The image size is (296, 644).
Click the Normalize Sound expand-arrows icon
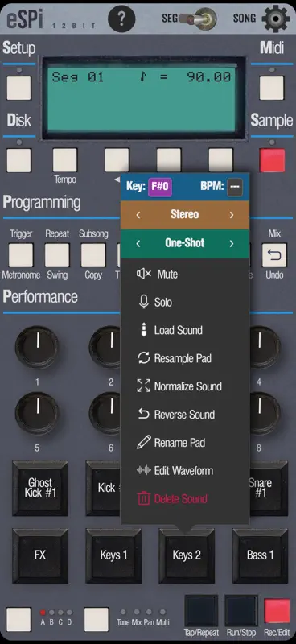pyautogui.click(x=144, y=386)
